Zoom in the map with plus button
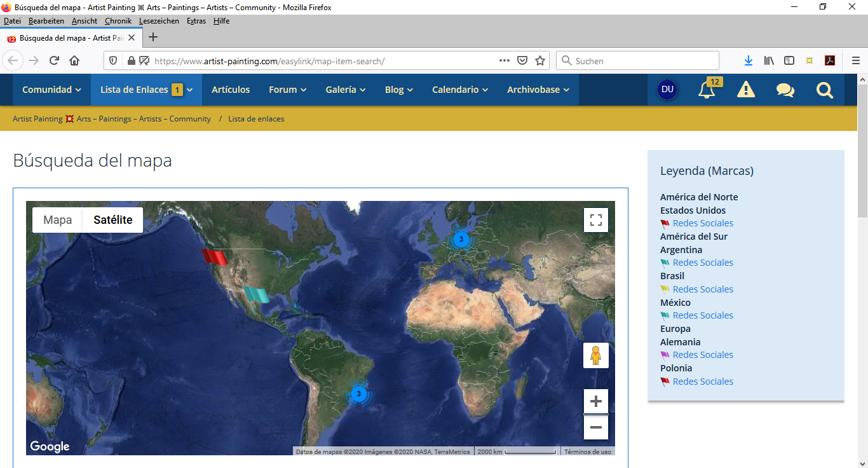 (x=595, y=401)
